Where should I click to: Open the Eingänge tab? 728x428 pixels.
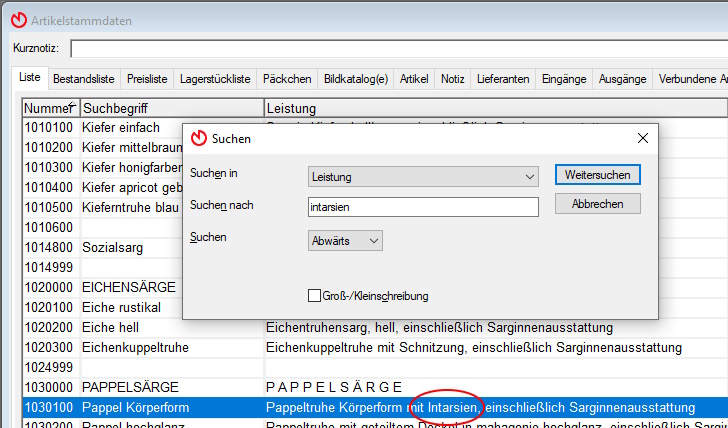click(564, 79)
